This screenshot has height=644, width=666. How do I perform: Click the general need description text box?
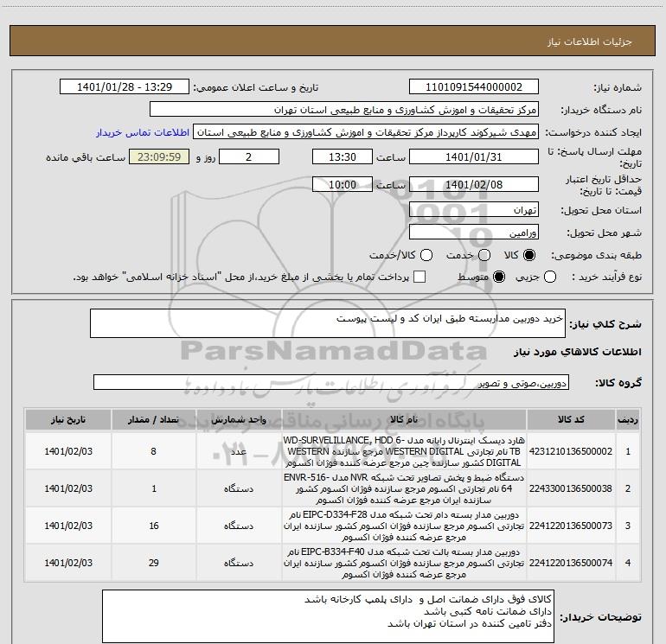[328, 323]
